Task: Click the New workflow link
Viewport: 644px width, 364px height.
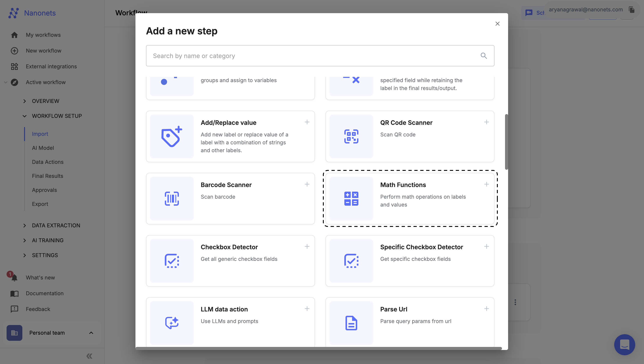Action: 44,51
